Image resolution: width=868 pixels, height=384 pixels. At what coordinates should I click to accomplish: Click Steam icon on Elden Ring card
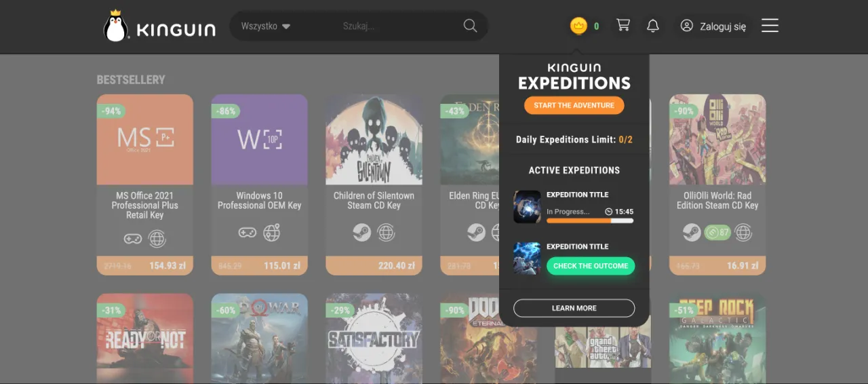click(476, 233)
